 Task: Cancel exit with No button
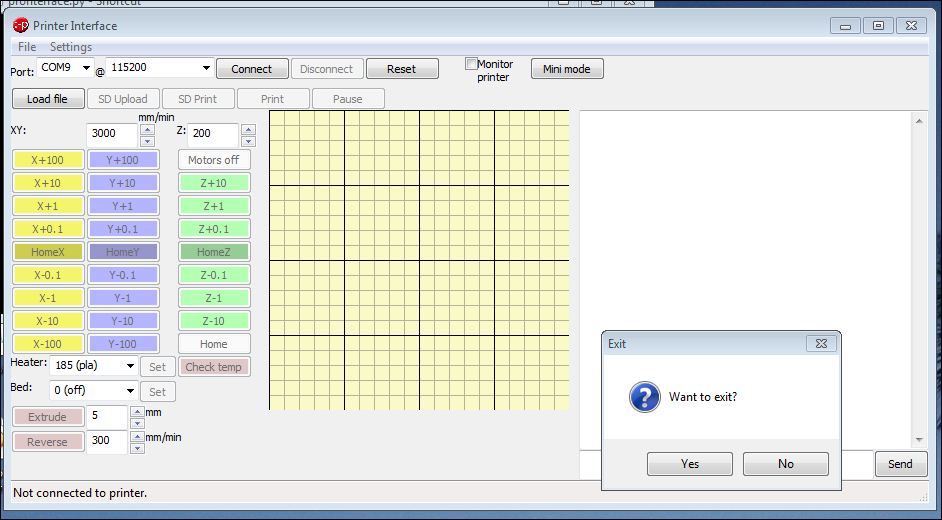(786, 464)
